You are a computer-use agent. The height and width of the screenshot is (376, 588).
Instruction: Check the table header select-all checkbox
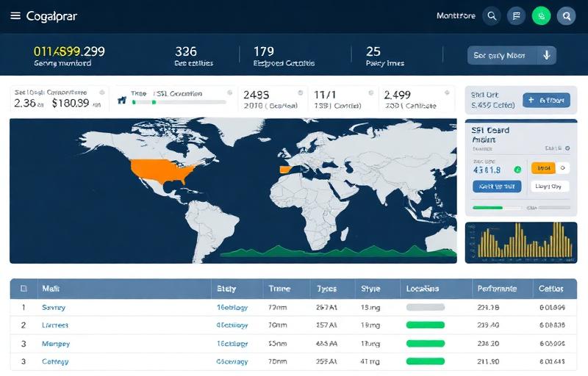coord(24,289)
